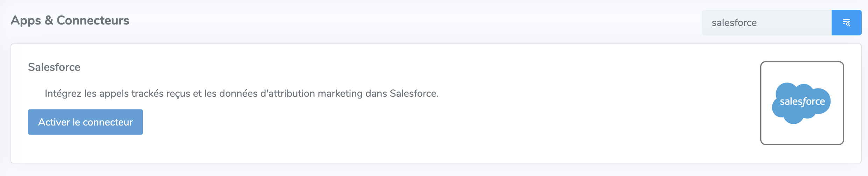Click the blue search filter icon button
The height and width of the screenshot is (176, 868).
[846, 23]
